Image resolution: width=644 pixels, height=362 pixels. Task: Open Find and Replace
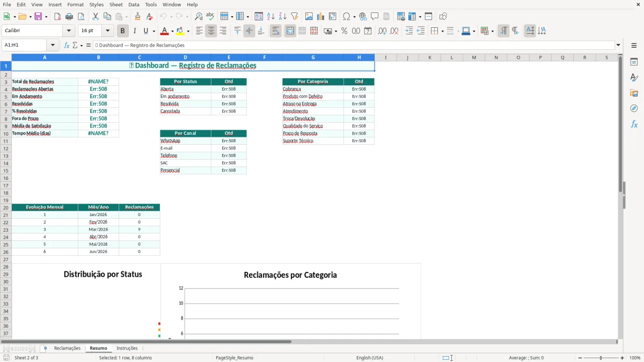199,17
